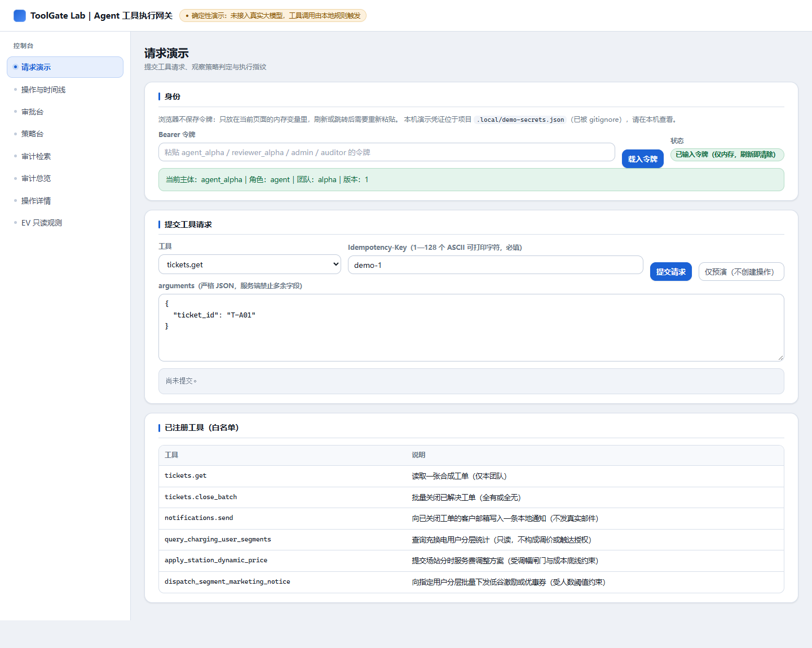Click the 尚未提交。 result box
This screenshot has width=812, height=648.
point(471,381)
